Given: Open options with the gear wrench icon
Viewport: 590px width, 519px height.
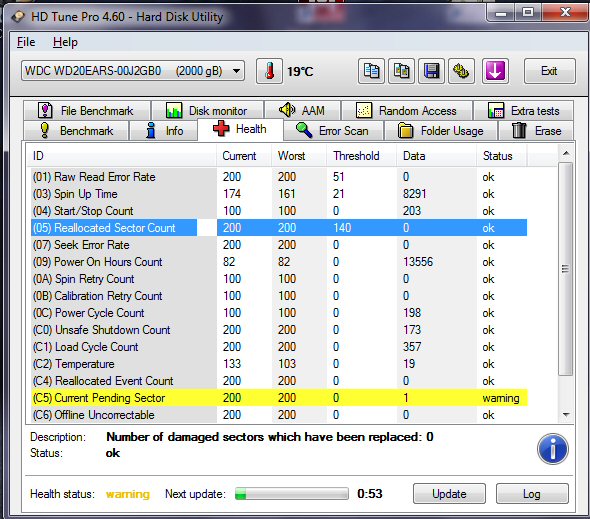Looking at the screenshot, I should click(461, 71).
